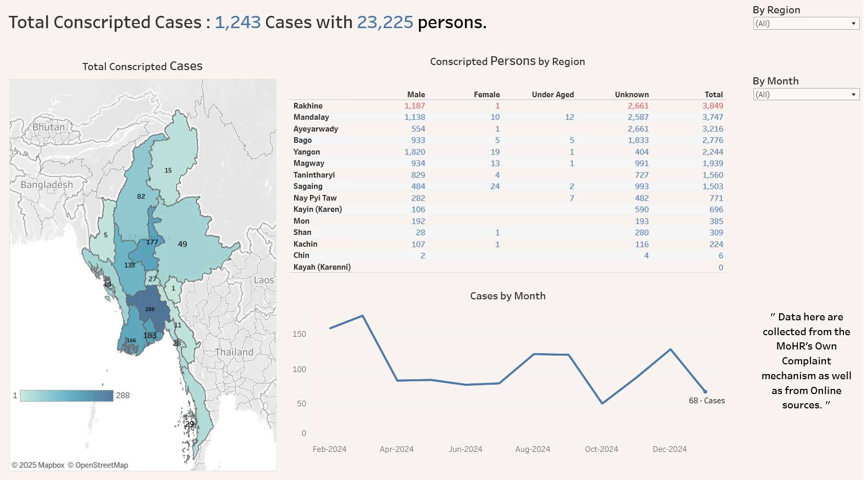Viewport: 868px width, 480px height.
Task: Click the map color legend gradient bar
Action: click(x=66, y=396)
